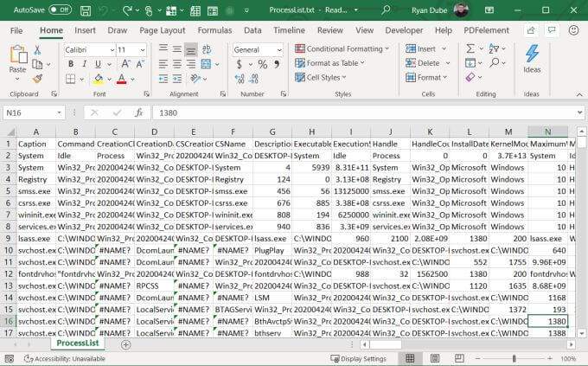Viewport: 588px width, 366px height.
Task: Click the Format Painter brush icon
Action: 43,79
